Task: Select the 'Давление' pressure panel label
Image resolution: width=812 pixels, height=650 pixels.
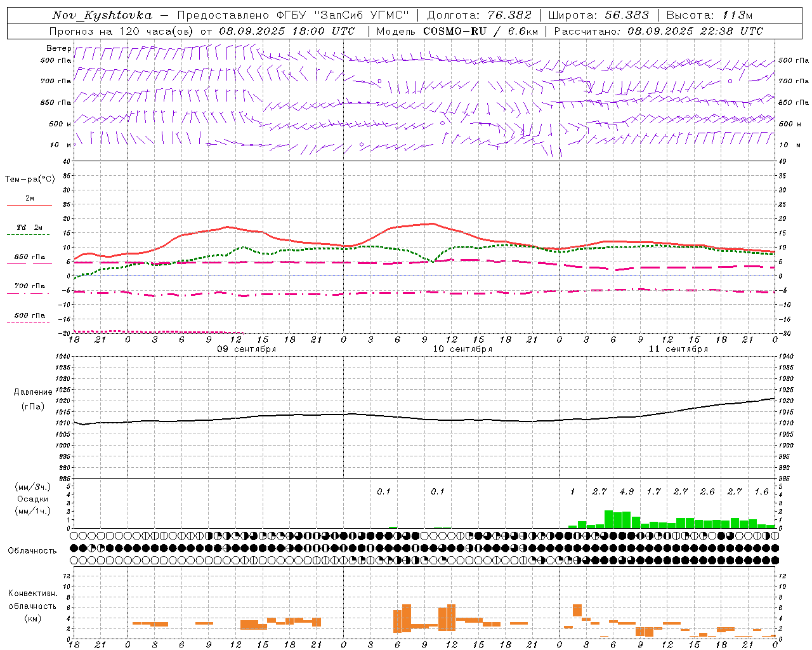Action: (x=33, y=392)
